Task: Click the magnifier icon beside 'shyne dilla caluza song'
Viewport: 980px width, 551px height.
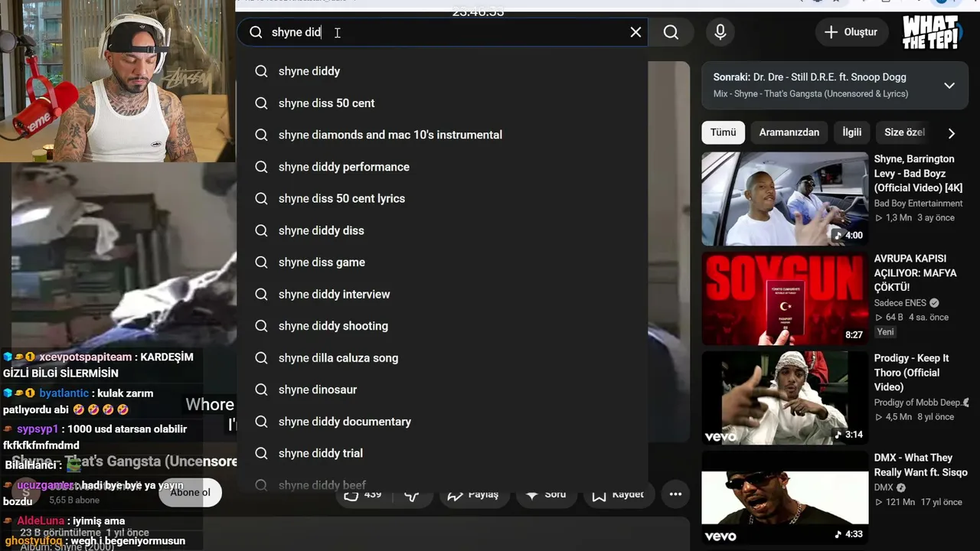Action: pyautogui.click(x=261, y=358)
